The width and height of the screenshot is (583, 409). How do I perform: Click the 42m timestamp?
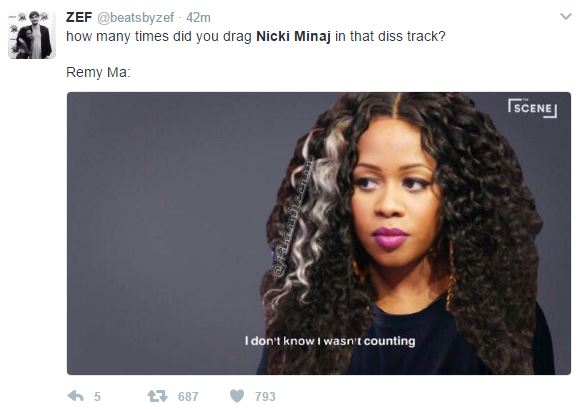[x=198, y=17]
